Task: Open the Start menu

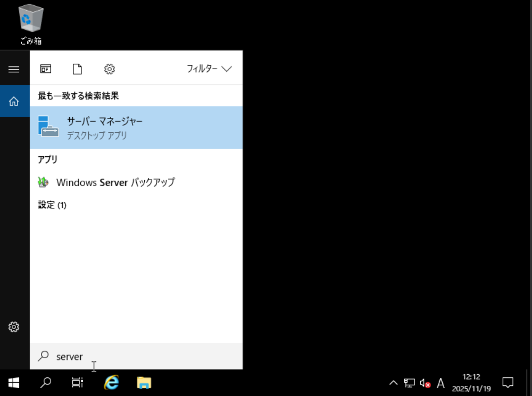Action: pos(13,382)
